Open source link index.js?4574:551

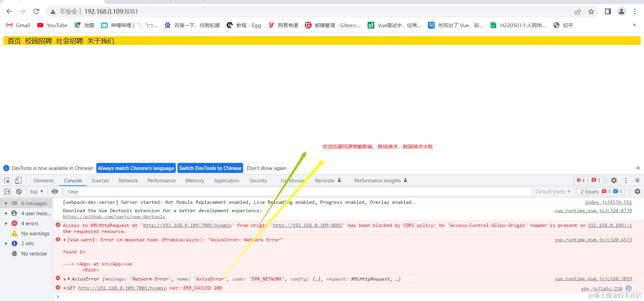(x=608, y=202)
